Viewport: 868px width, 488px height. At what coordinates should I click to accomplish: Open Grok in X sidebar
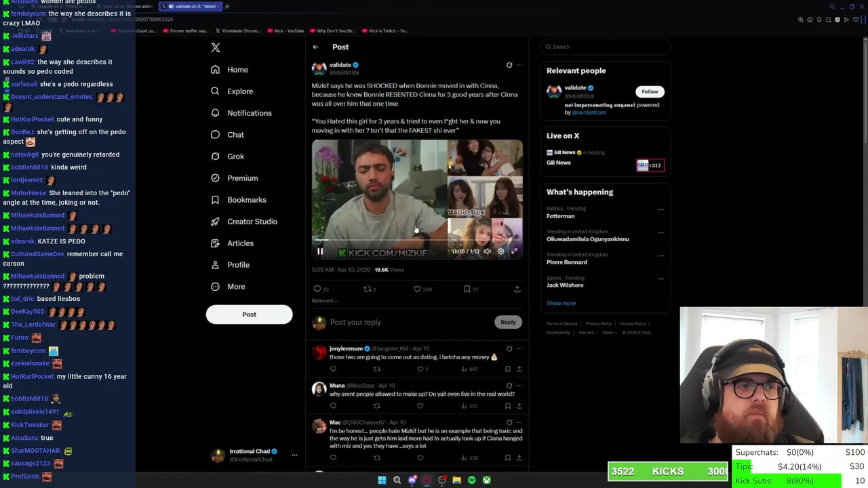point(226,157)
